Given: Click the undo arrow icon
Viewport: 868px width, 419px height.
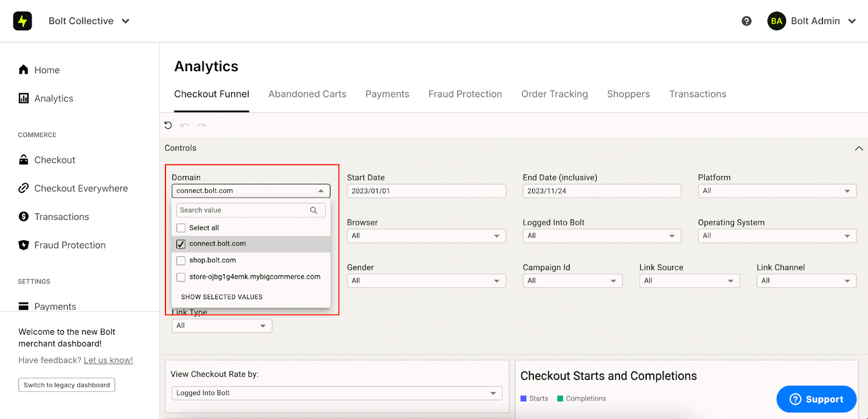Looking at the screenshot, I should coord(184,125).
